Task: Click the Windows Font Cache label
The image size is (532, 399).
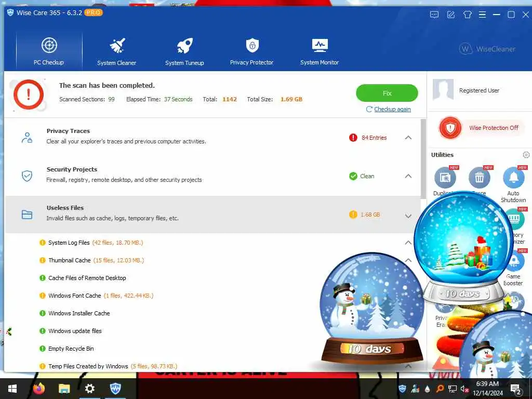Action: 75,296
